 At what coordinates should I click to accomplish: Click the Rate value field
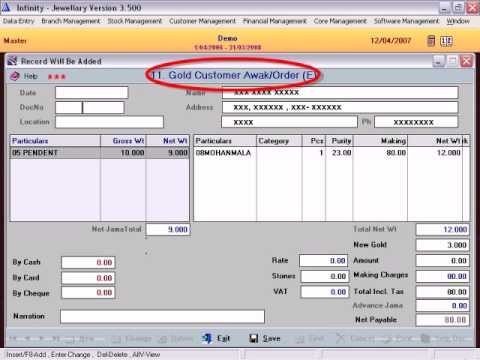324,261
